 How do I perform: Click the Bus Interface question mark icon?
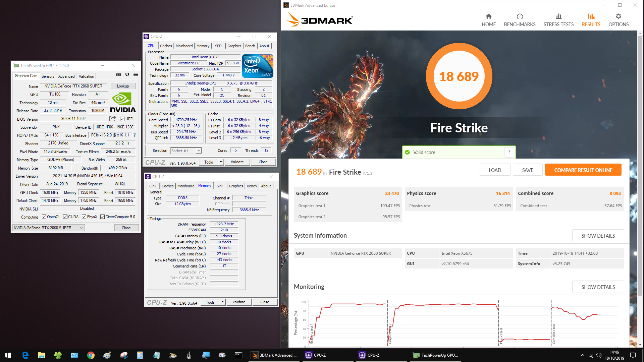coord(135,135)
